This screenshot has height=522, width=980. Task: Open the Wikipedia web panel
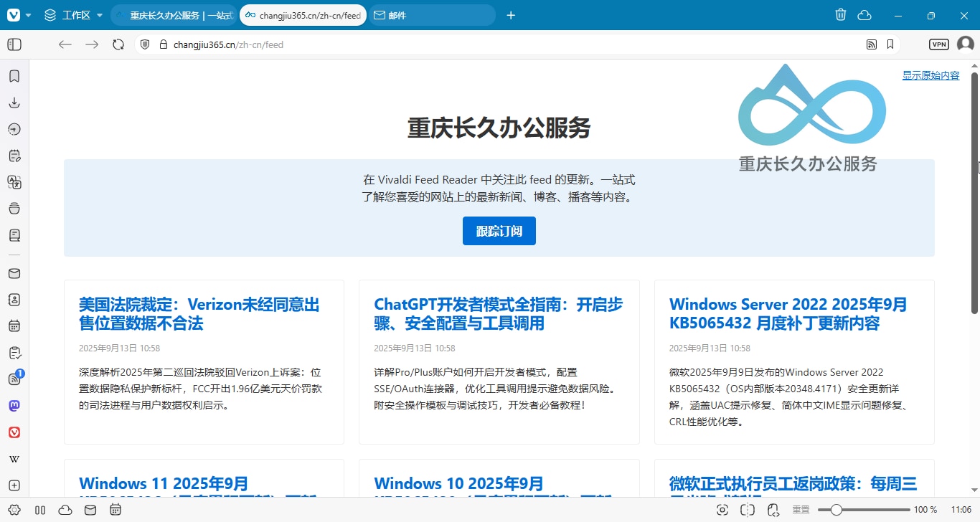(14, 459)
